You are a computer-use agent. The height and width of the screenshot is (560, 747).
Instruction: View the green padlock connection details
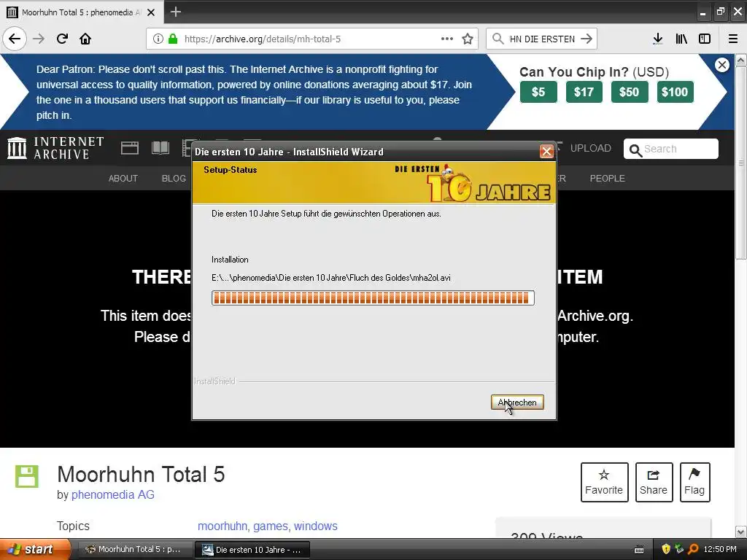pyautogui.click(x=173, y=39)
